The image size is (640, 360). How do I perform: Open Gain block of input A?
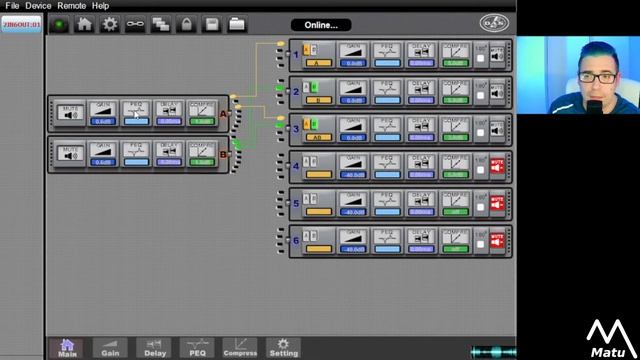pyautogui.click(x=103, y=113)
